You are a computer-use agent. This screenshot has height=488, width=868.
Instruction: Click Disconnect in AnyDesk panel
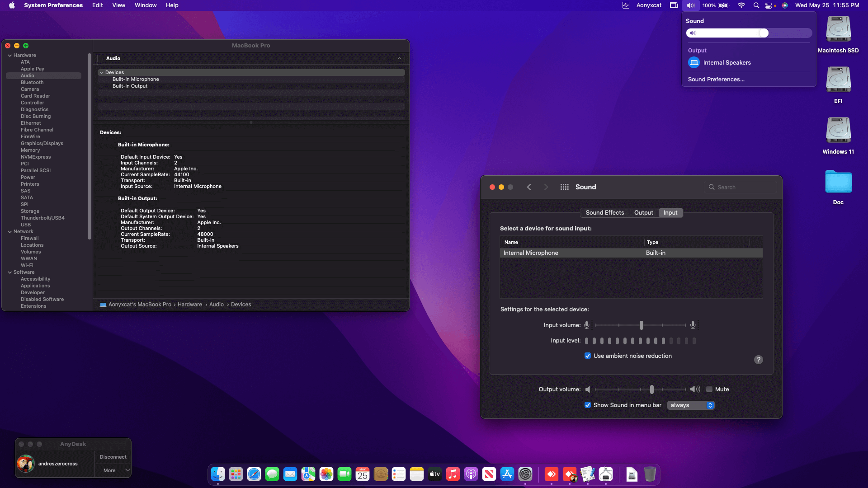[x=113, y=457]
